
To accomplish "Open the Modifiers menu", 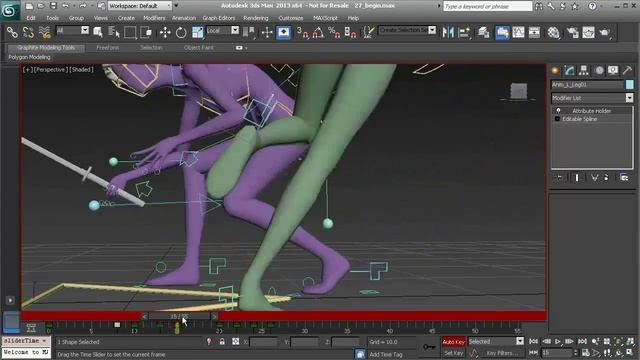I will point(154,18).
